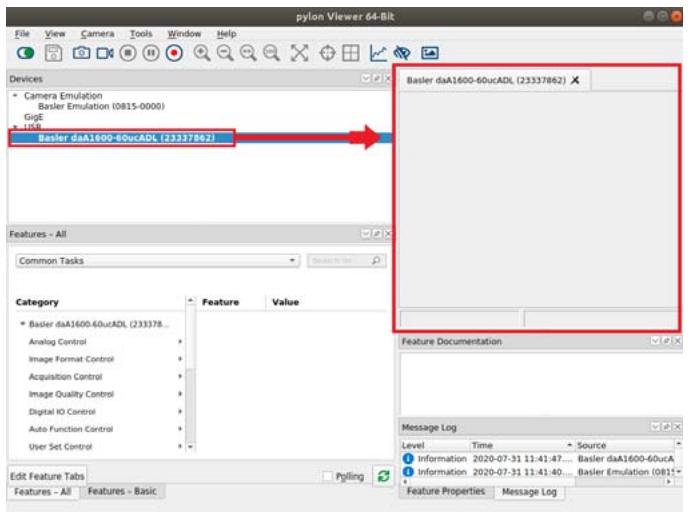
Task: Open the Camera menu
Action: (97, 34)
